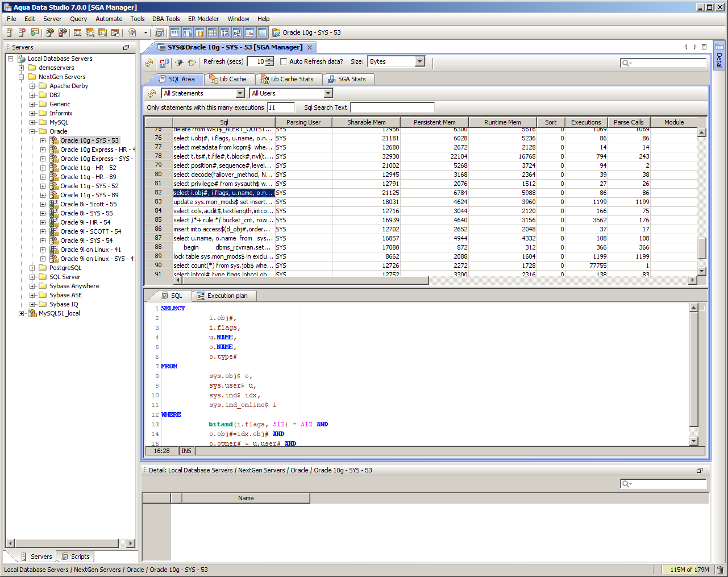
Task: Open the All Users dropdown
Action: click(328, 93)
